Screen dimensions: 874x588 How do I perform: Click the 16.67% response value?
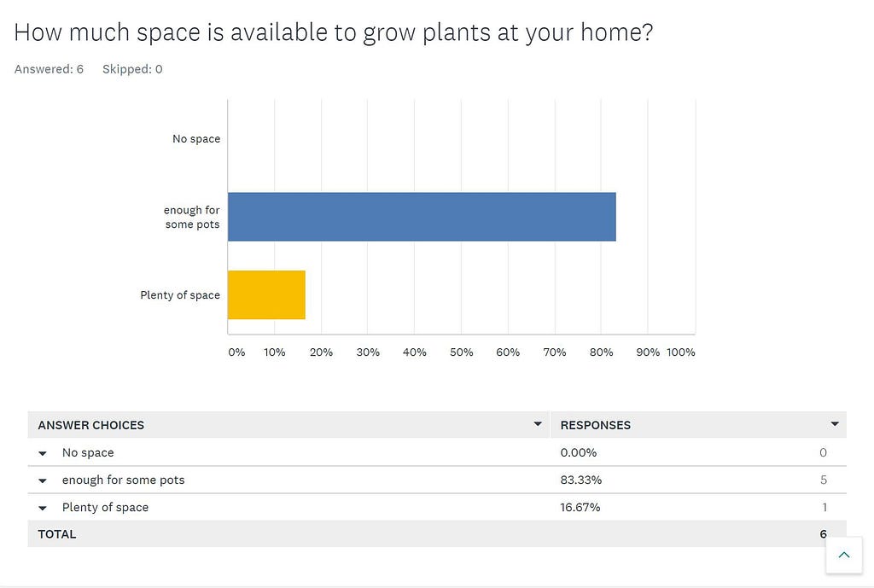click(x=580, y=507)
